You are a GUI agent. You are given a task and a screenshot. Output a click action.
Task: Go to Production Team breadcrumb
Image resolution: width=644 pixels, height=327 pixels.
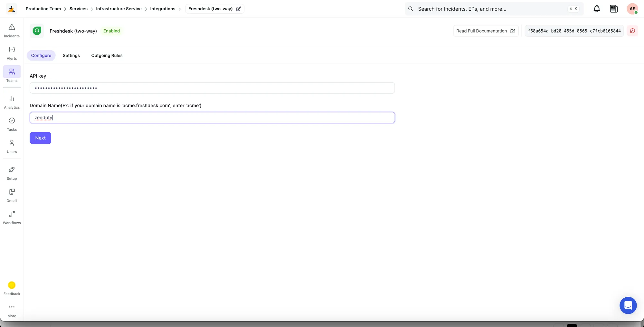click(43, 9)
